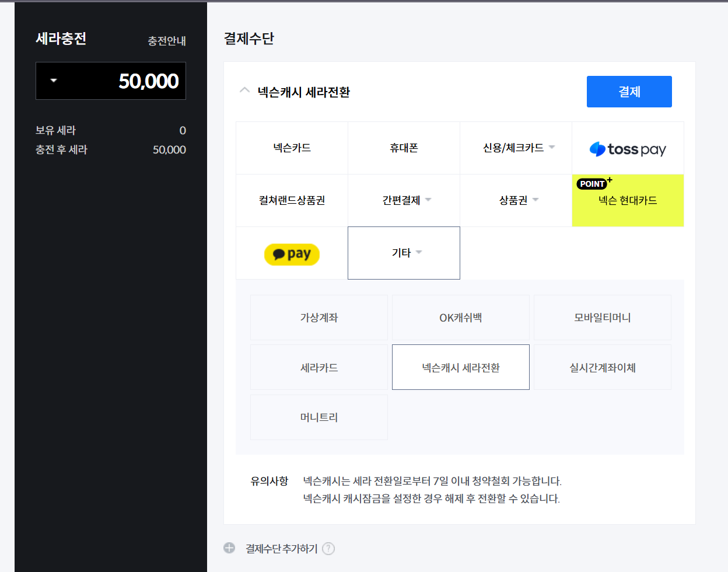Expand the 상품권 dropdown

pos(516,201)
